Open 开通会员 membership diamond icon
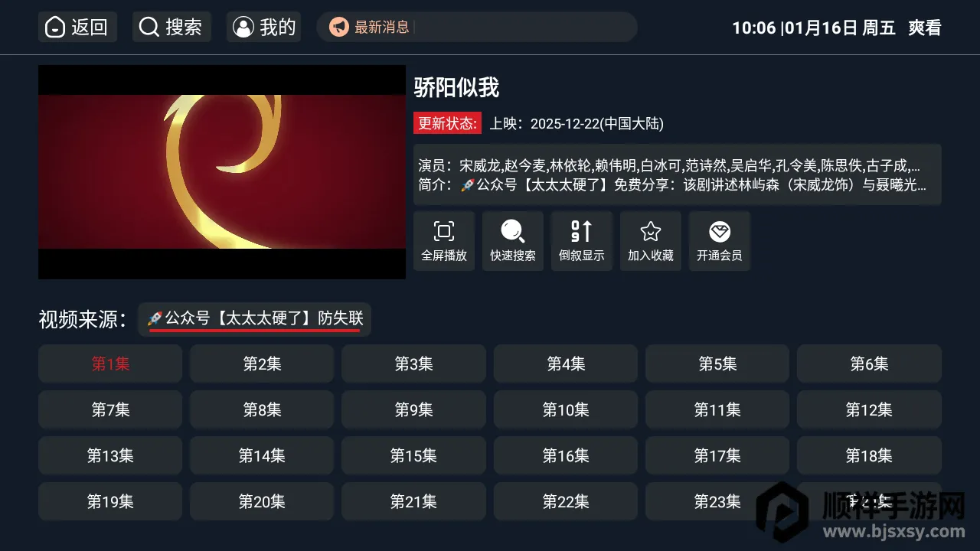 point(720,241)
